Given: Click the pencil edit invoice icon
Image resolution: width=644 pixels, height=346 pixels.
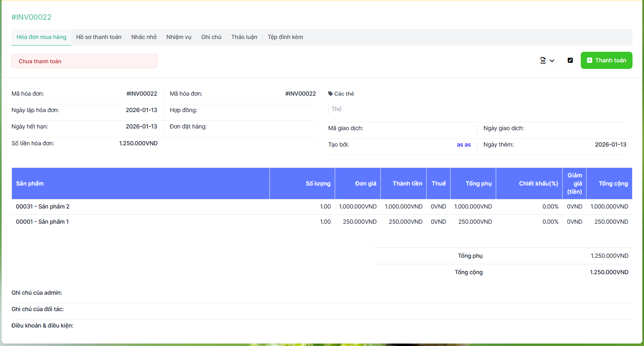Looking at the screenshot, I should [570, 60].
